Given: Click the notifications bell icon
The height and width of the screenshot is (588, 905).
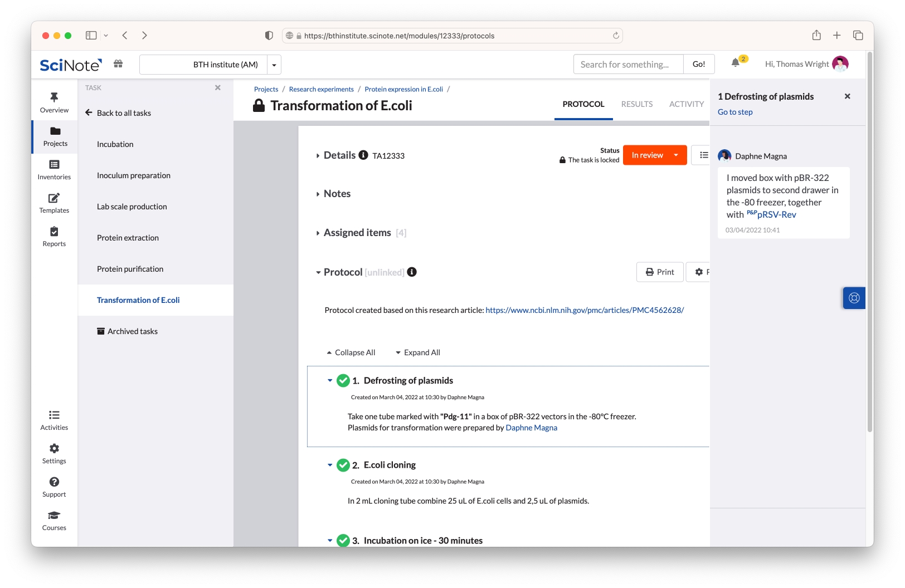Looking at the screenshot, I should (x=735, y=63).
